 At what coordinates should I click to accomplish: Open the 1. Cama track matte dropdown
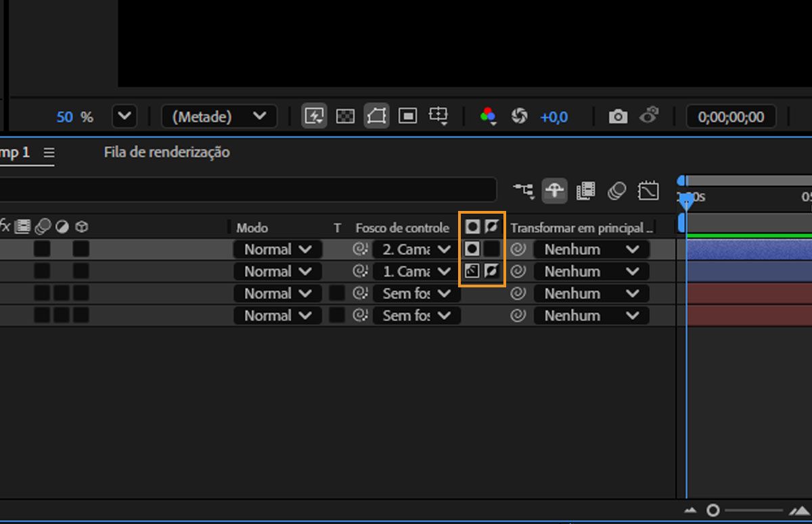[x=416, y=271]
